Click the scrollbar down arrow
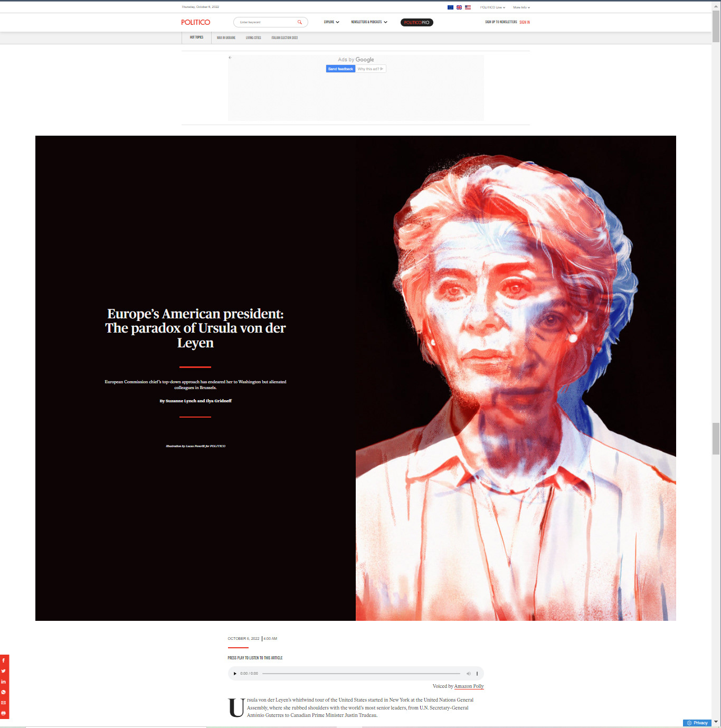This screenshot has width=721, height=728. click(716, 722)
